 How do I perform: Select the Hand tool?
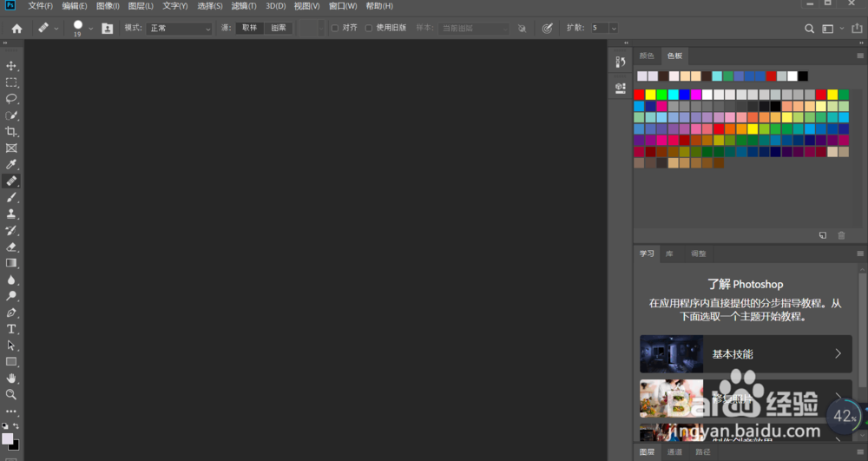[x=11, y=378]
